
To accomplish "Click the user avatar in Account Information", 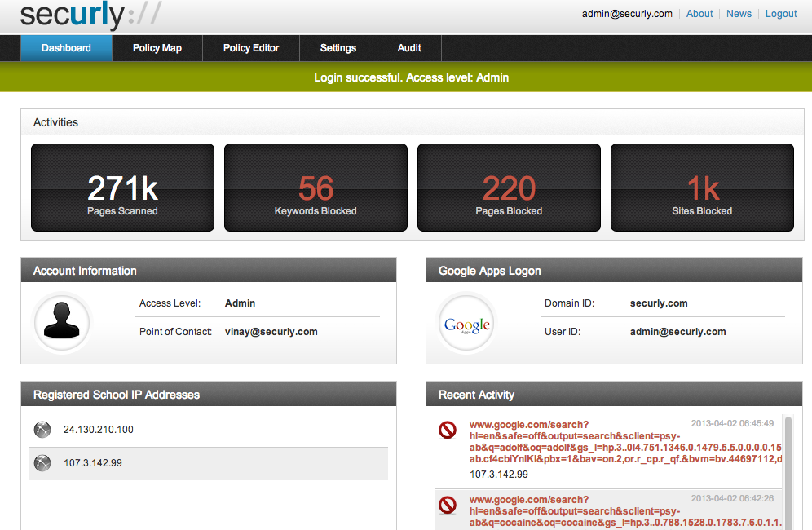I will coord(62,322).
